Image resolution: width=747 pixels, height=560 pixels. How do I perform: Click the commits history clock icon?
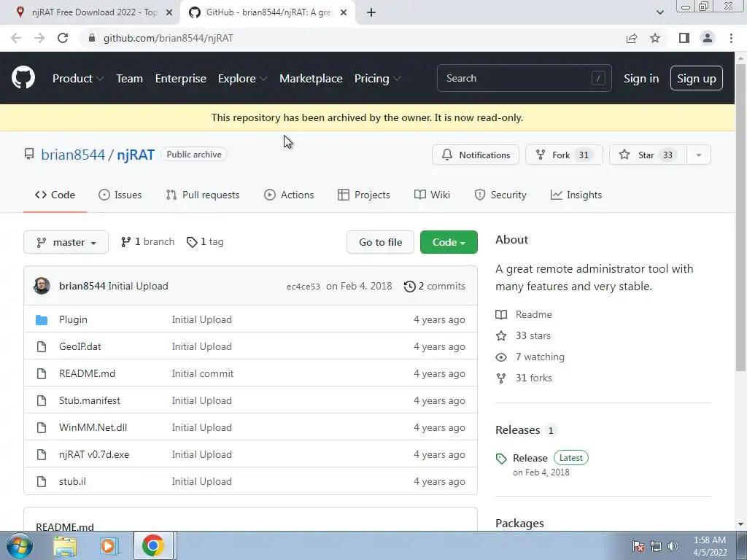[409, 286]
